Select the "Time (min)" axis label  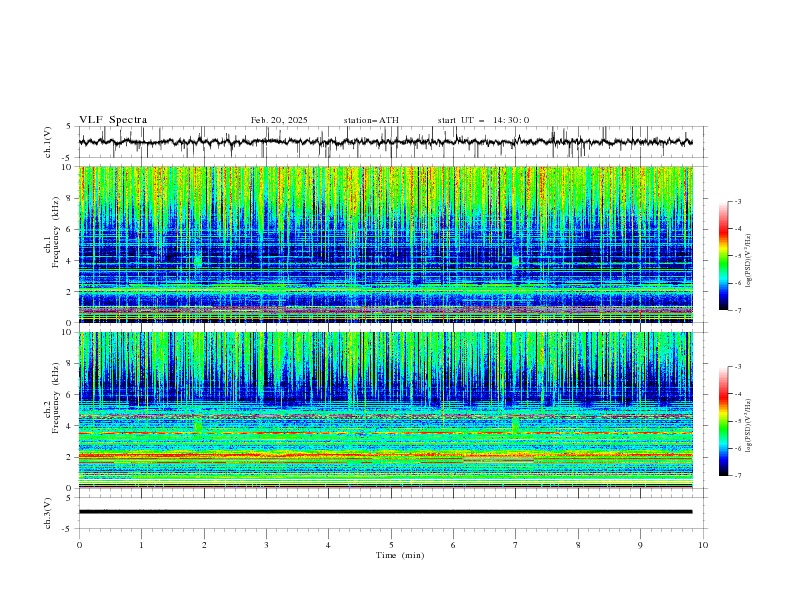[x=400, y=555]
